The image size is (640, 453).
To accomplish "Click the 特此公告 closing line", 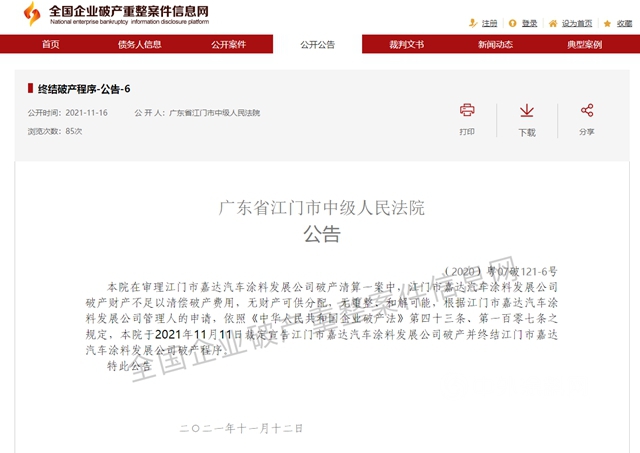I will tap(129, 366).
